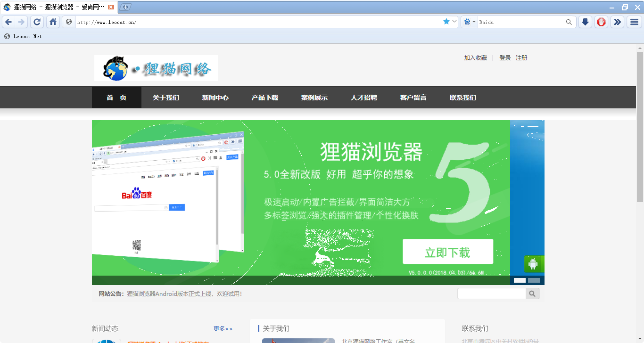
Task: Open the 联系我们 navigation item
Action: pos(463,98)
